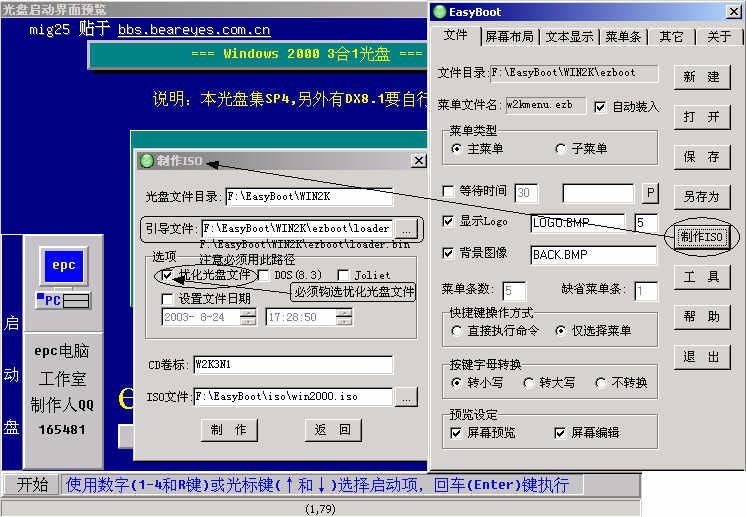The height and width of the screenshot is (517, 746).
Task: Click the 打开 button
Action: (701, 117)
